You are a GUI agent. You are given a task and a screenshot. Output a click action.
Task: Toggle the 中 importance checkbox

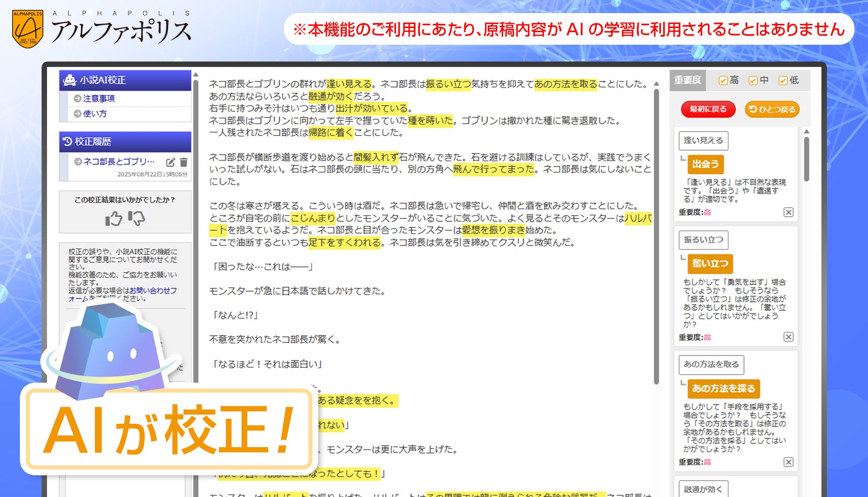(753, 81)
